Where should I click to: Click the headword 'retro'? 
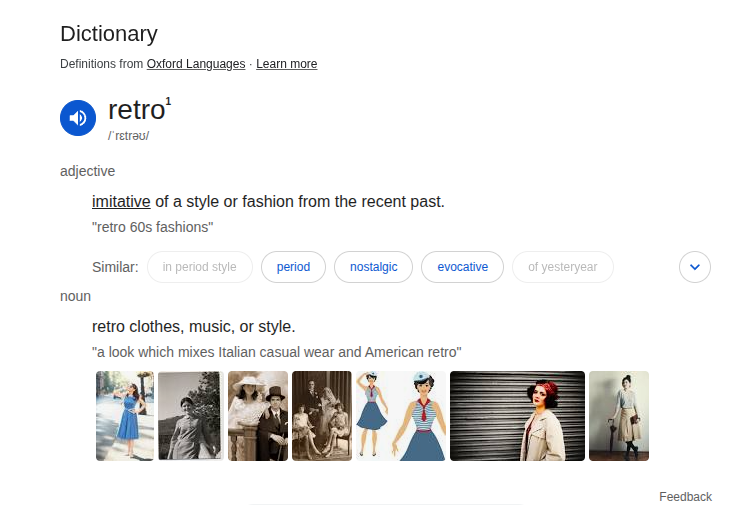136,110
